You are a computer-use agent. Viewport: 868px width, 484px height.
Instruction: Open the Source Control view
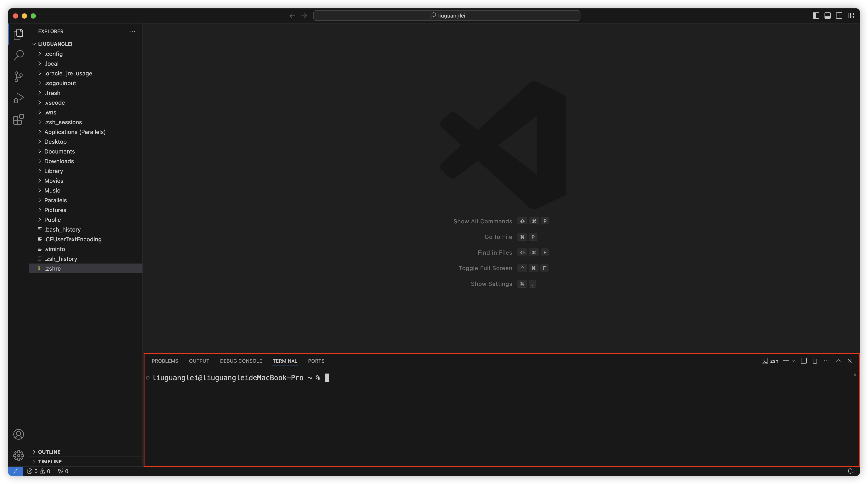click(19, 77)
